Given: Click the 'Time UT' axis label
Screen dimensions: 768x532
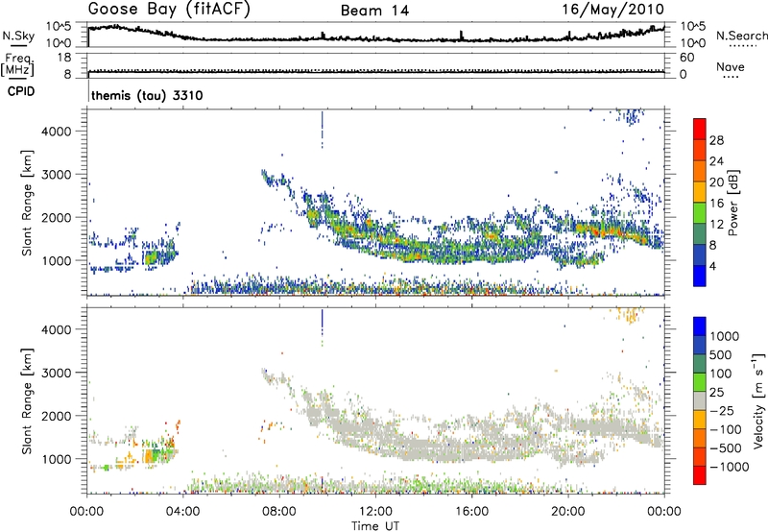Looking at the screenshot, I should (375, 526).
